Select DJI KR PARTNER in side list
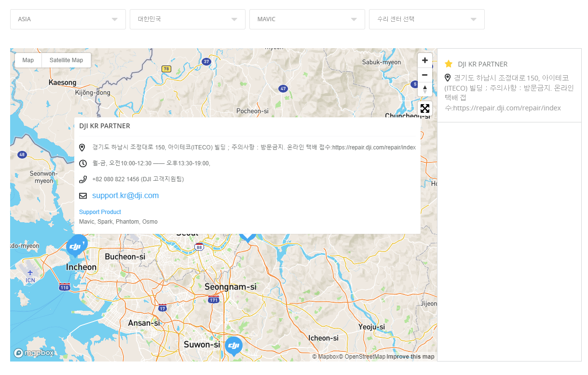The height and width of the screenshot is (375, 588). [x=509, y=85]
